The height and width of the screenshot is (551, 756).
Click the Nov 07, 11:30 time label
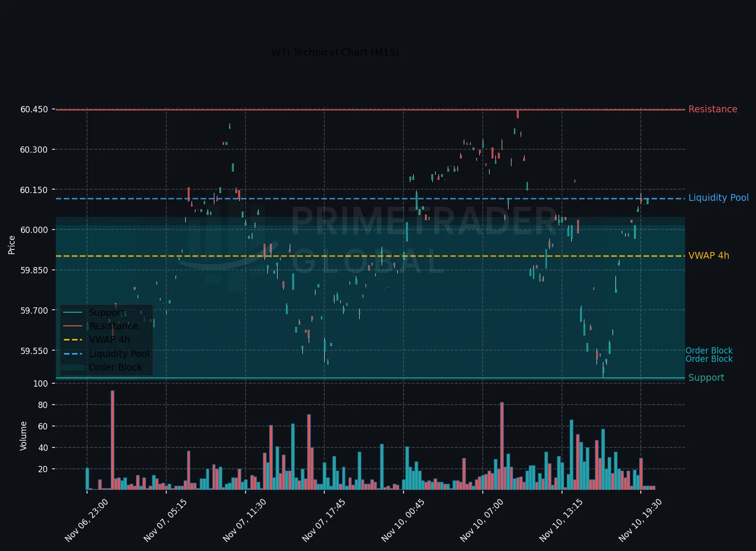coord(245,520)
